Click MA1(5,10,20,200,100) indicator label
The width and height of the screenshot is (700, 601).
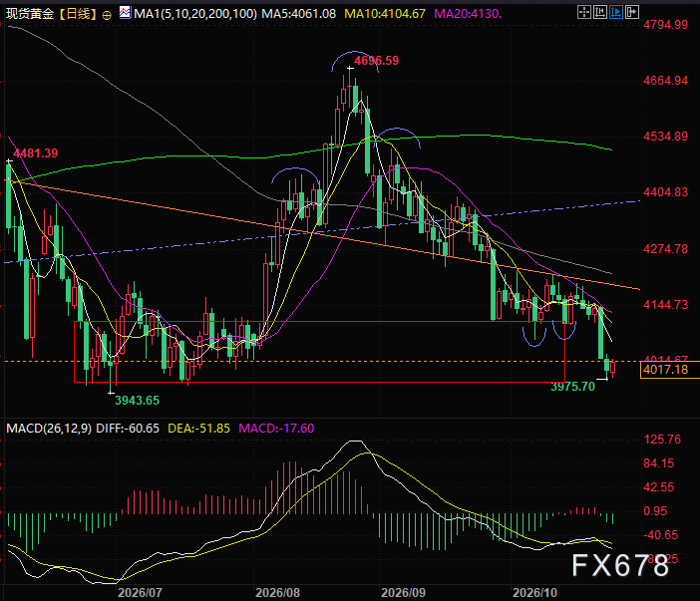(x=195, y=14)
